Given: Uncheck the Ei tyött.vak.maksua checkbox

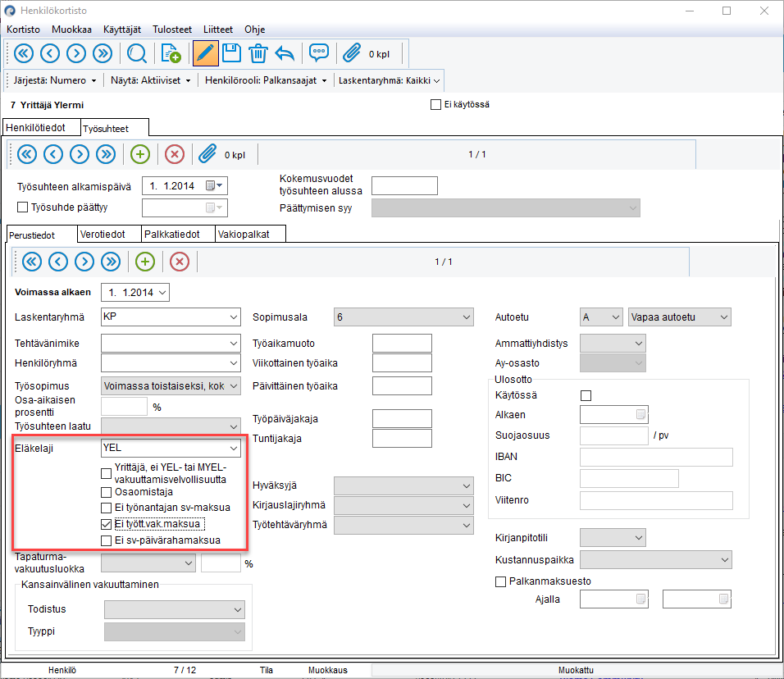Looking at the screenshot, I should click(106, 524).
